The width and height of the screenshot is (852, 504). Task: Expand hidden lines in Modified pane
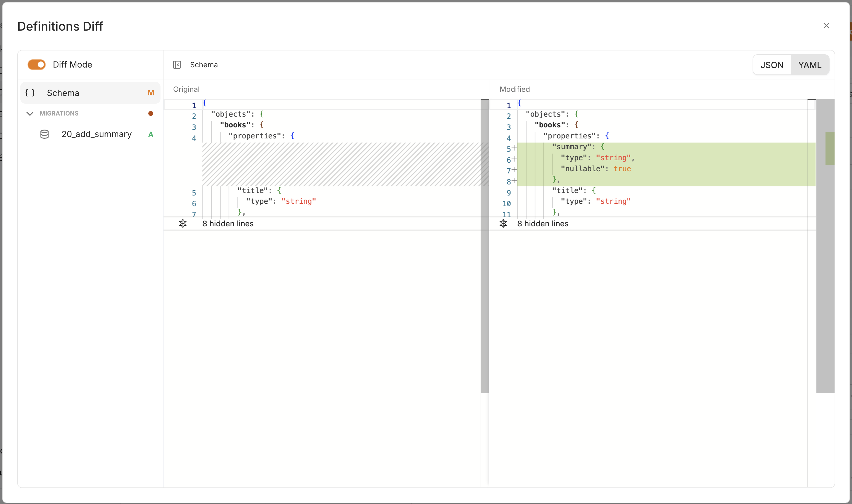point(503,224)
